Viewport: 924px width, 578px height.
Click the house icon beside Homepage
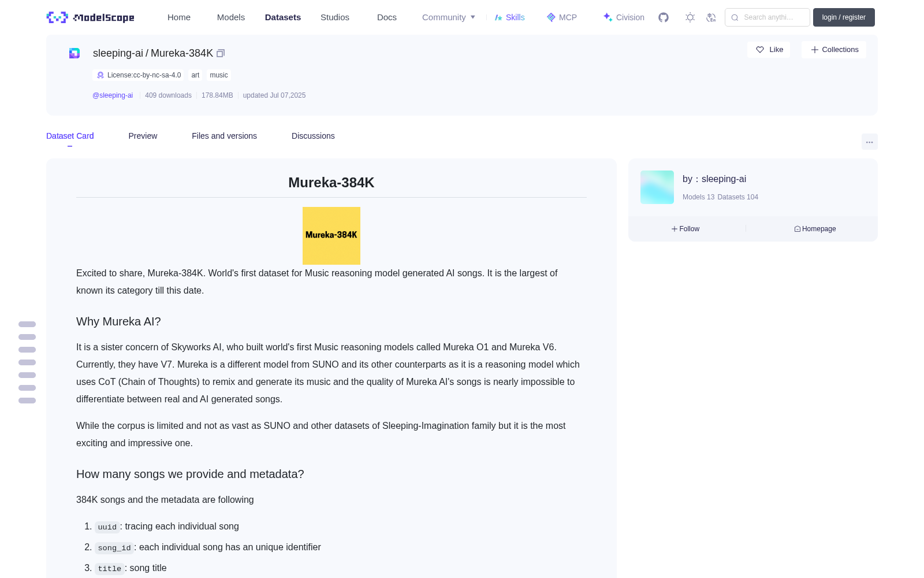[798, 229]
